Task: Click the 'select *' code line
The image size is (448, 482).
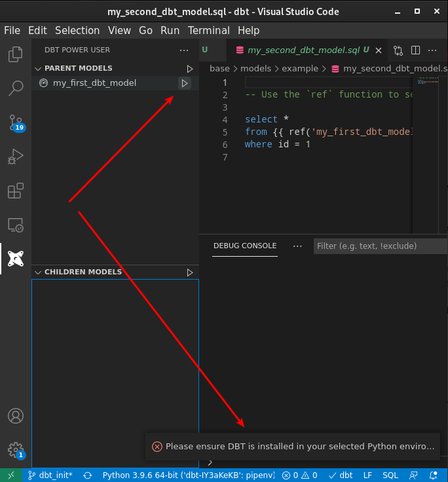Action: coord(267,119)
